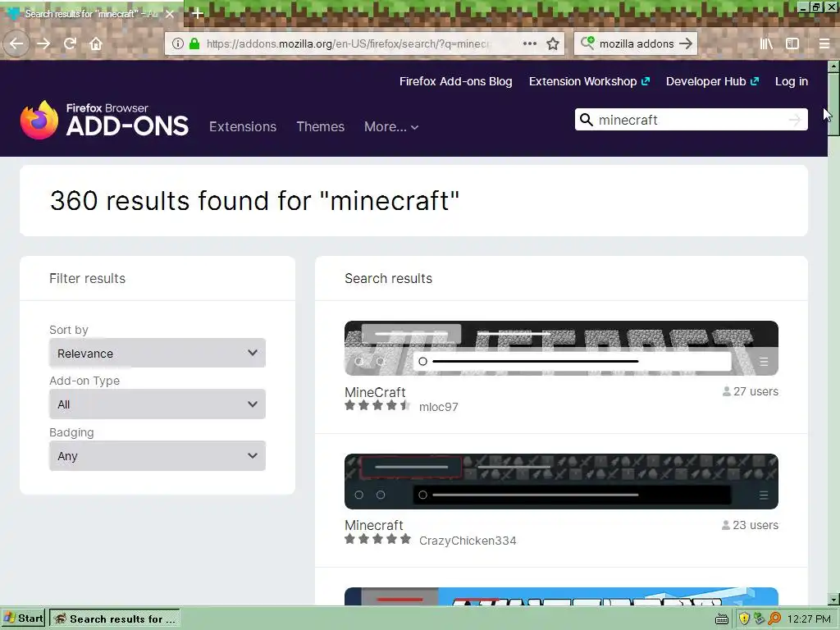Click the blue third theme preview
The height and width of the screenshot is (630, 840).
coord(561,596)
